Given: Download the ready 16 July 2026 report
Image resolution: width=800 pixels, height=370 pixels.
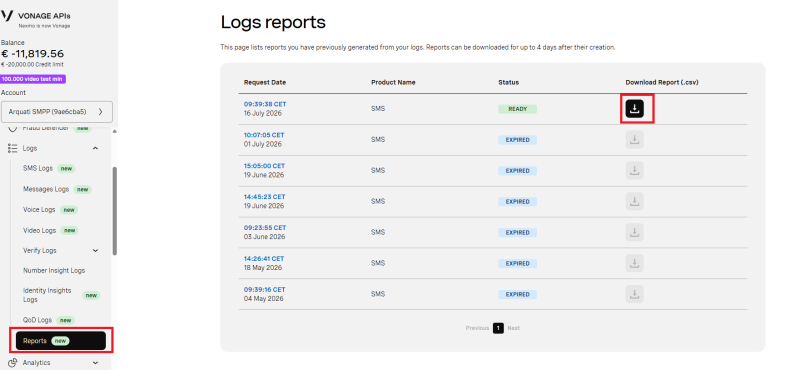Looking at the screenshot, I should 635,109.
